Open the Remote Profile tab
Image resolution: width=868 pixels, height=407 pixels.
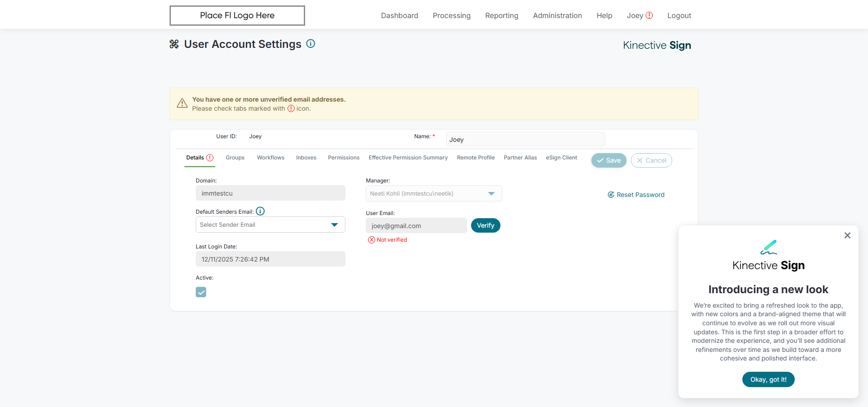[476, 158]
